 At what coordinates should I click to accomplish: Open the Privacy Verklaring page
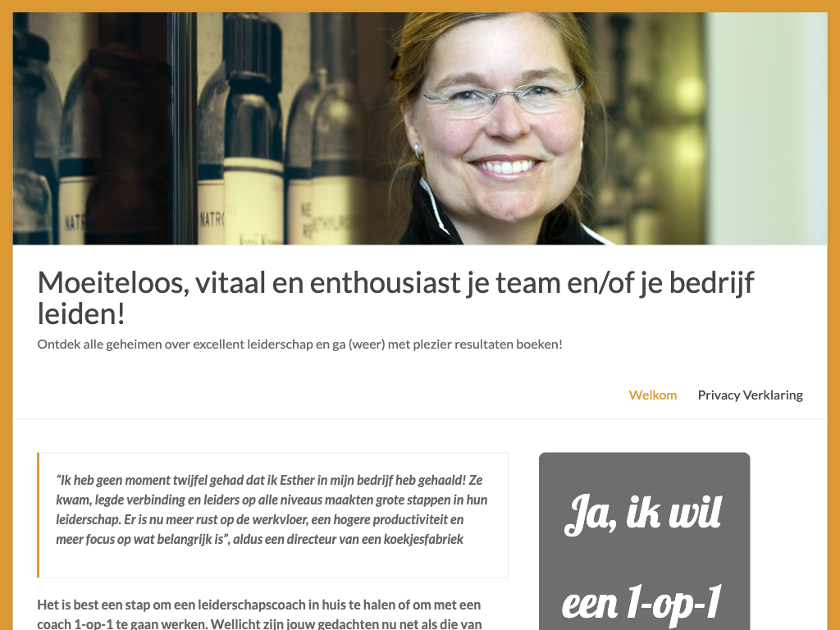[x=750, y=395]
